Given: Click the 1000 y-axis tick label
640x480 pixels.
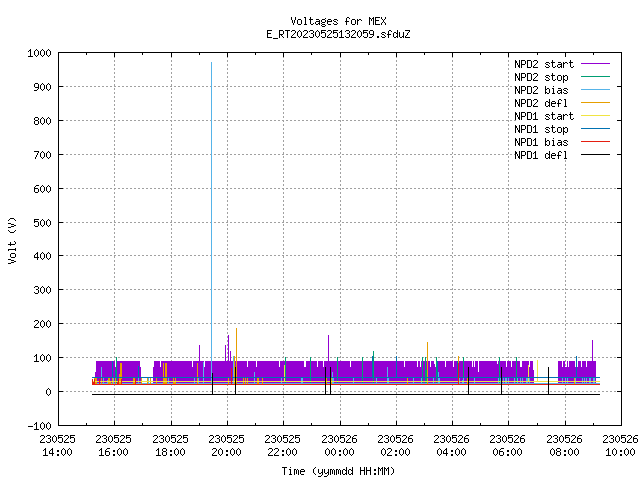Looking at the screenshot, I should click(x=40, y=53).
